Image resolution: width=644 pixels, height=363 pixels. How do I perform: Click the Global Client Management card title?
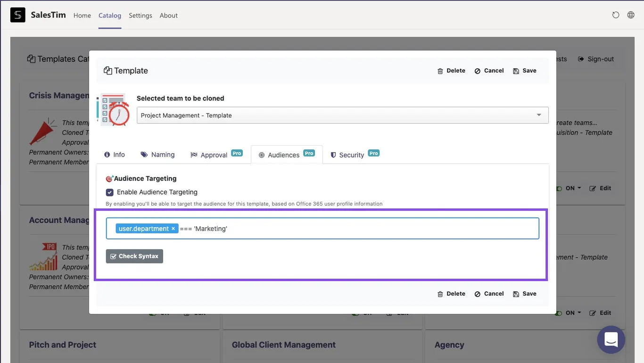[x=284, y=345]
